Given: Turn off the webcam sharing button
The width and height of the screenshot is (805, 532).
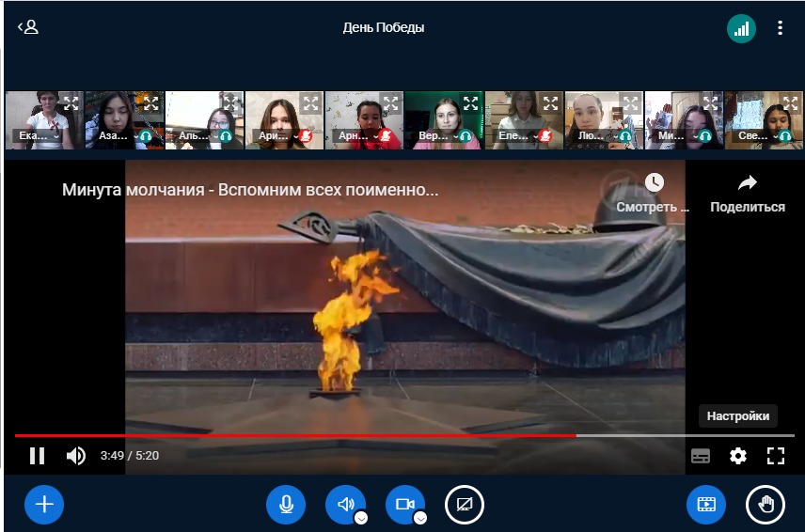Looking at the screenshot, I should tap(404, 505).
